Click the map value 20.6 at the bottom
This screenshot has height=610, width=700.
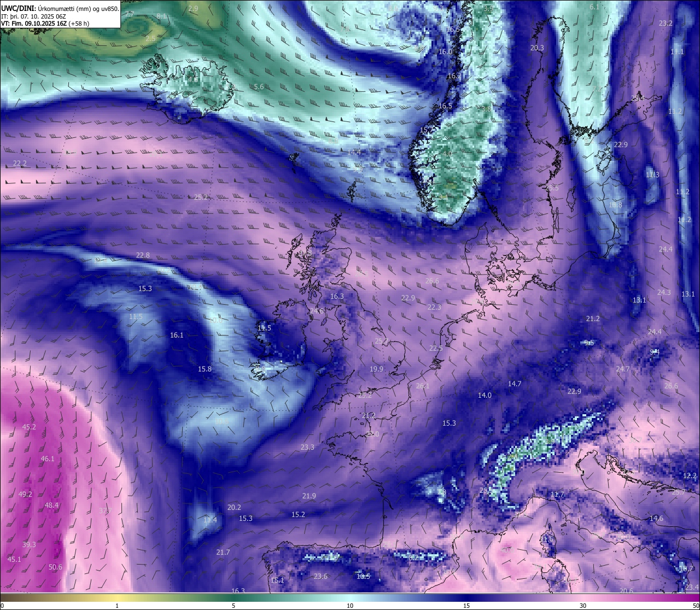[x=626, y=591]
